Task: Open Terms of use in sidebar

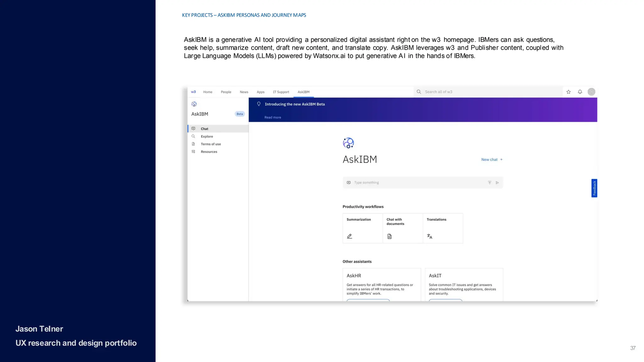Action: pos(211,144)
